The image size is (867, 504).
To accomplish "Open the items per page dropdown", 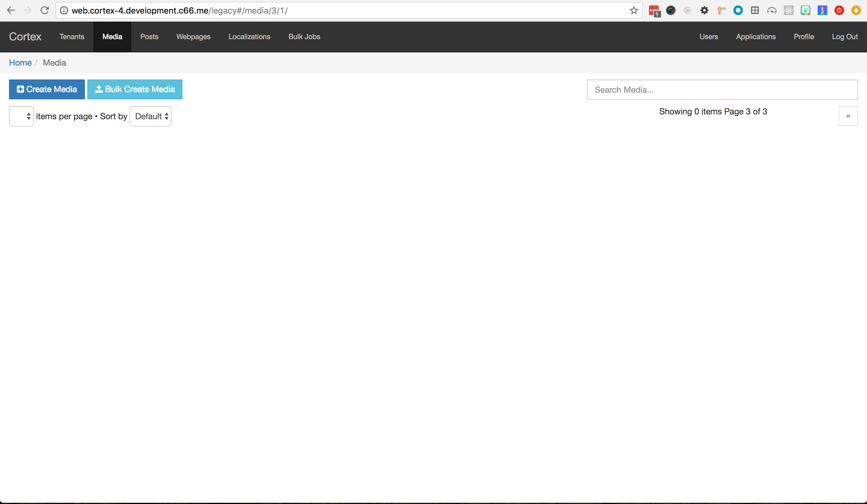I will (21, 116).
